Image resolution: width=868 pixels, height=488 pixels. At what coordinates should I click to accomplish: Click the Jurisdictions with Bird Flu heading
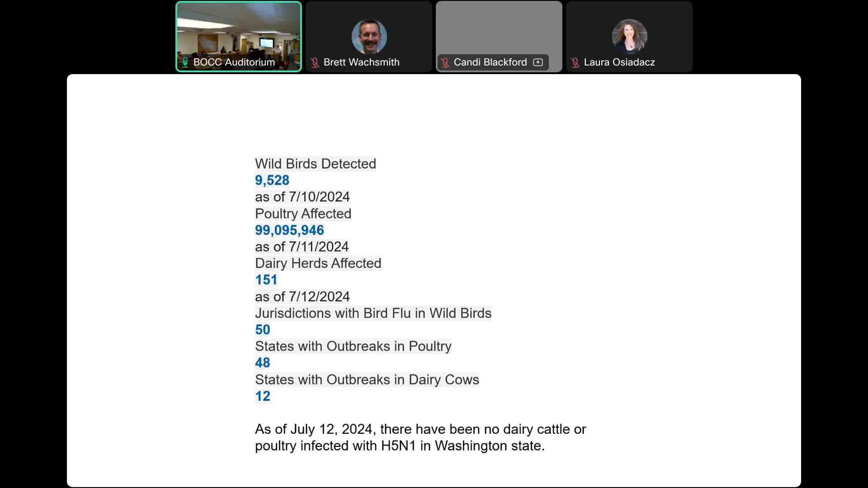point(373,313)
